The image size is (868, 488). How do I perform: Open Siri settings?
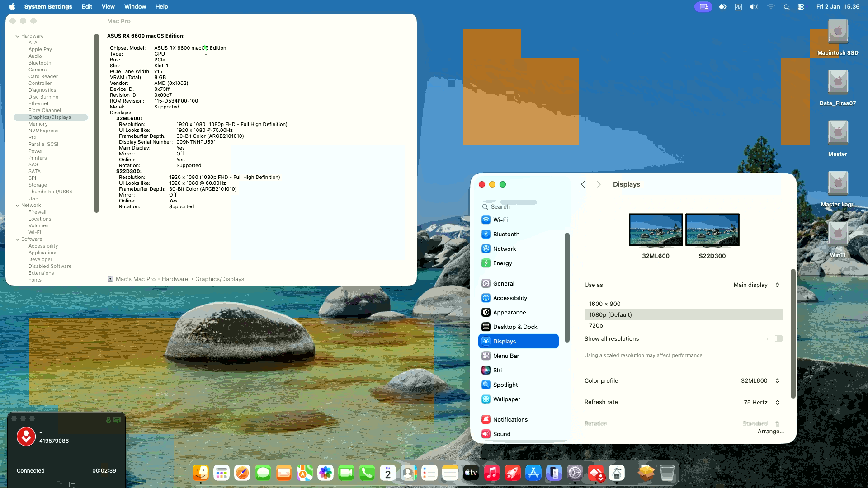[518, 370]
